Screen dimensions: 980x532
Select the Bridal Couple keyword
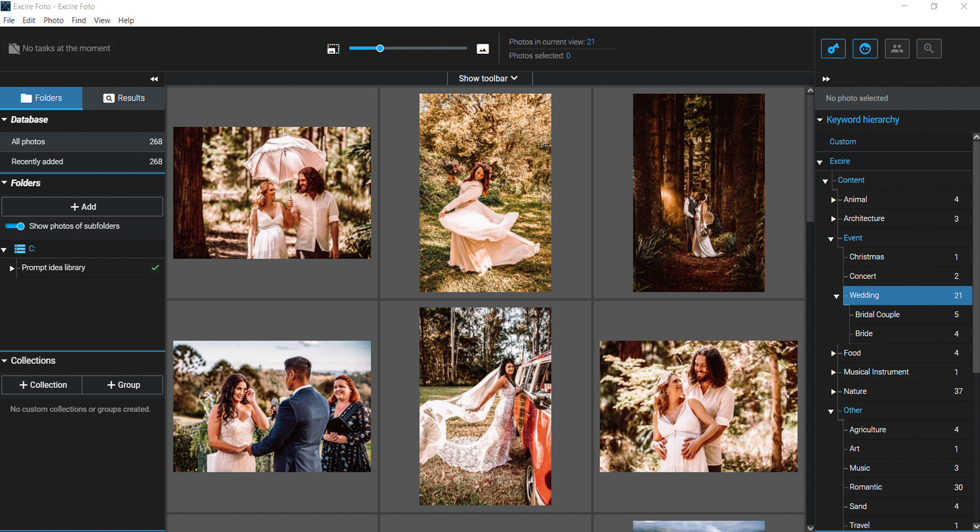click(877, 314)
